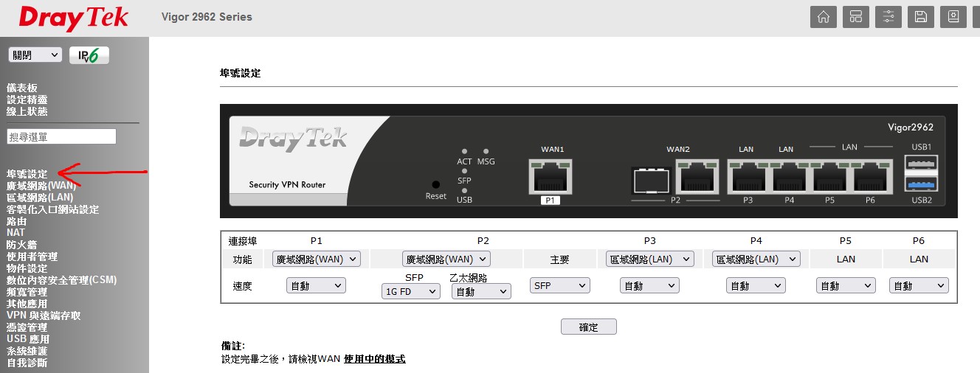Viewport: 980px width, 373px height.
Task: Open the manual book icon with gear
Action: pyautogui.click(x=953, y=17)
